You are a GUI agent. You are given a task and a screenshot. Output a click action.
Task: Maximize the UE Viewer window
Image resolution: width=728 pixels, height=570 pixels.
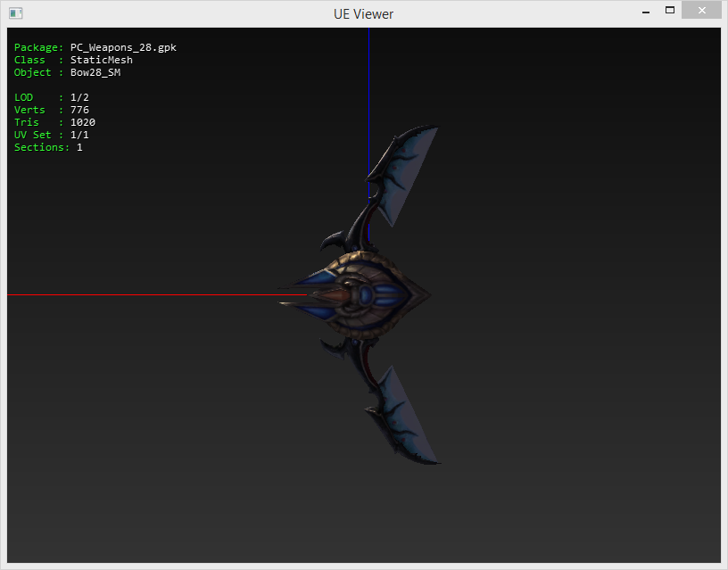pos(669,11)
